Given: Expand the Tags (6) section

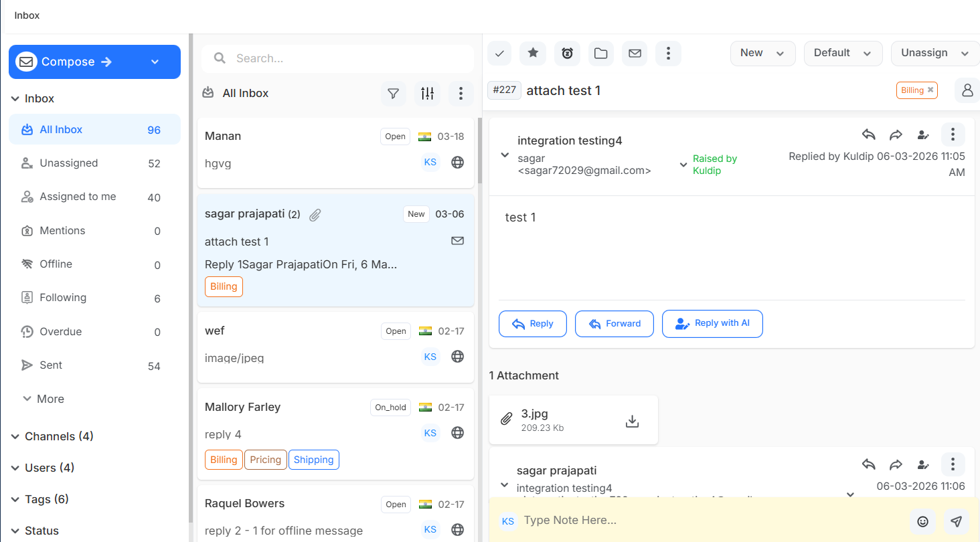Looking at the screenshot, I should click(x=40, y=499).
